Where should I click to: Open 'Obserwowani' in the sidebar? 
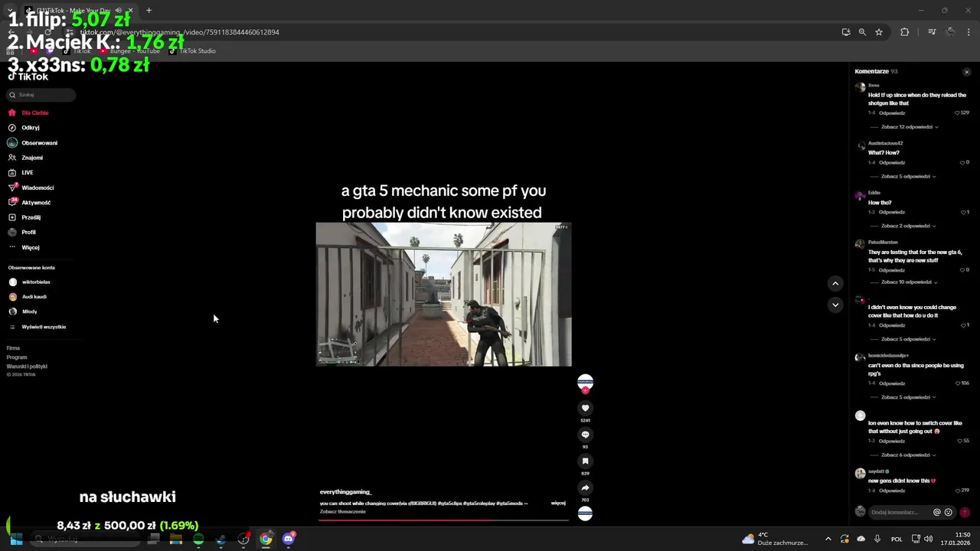[x=39, y=143]
